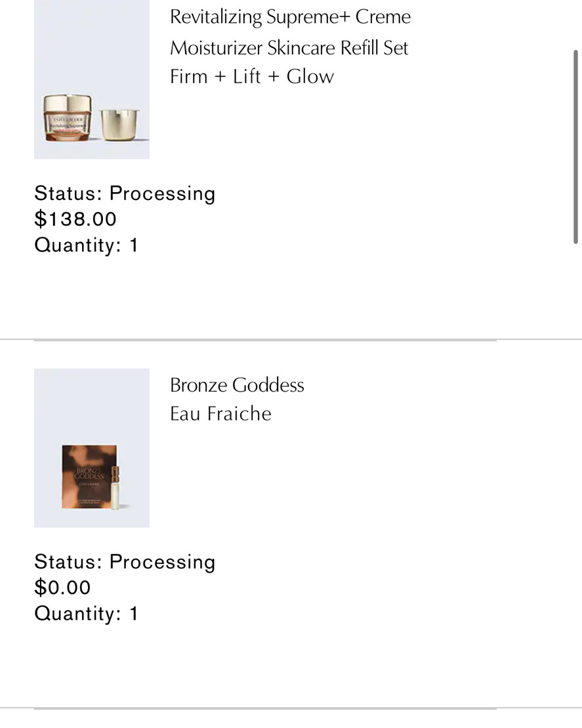Click the Eau Fraiche subtitle
582x728 pixels.
click(220, 414)
